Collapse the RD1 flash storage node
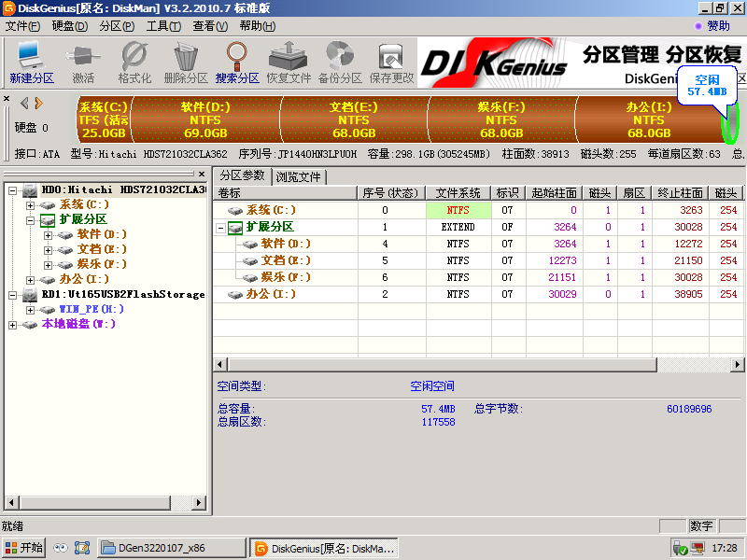The image size is (747, 560). point(13,295)
